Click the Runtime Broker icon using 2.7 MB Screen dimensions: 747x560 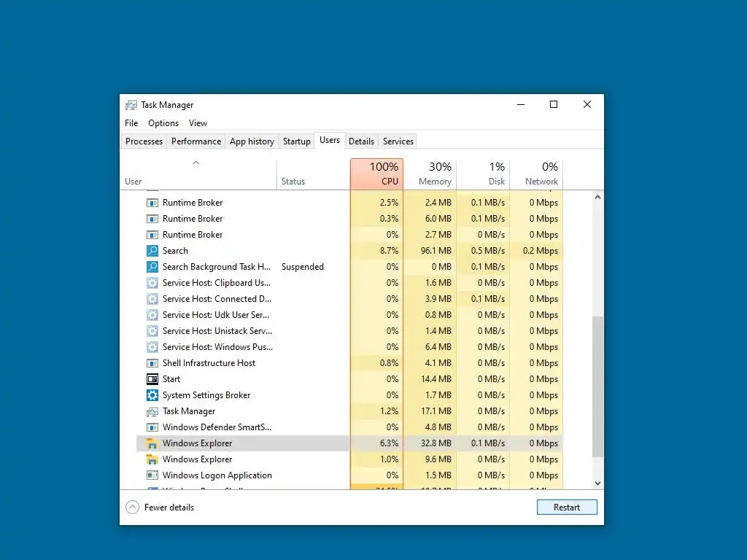pyautogui.click(x=152, y=235)
